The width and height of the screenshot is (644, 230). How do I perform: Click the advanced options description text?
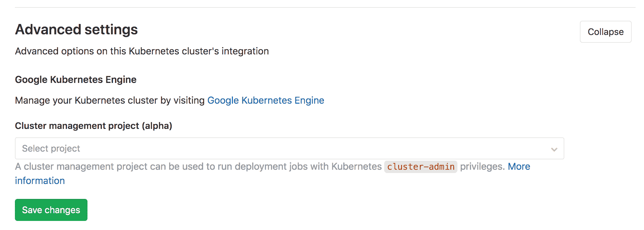(142, 51)
